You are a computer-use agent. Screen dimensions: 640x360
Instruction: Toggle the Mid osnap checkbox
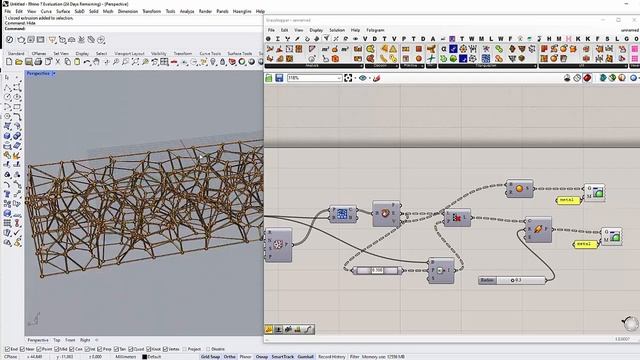coord(57,349)
